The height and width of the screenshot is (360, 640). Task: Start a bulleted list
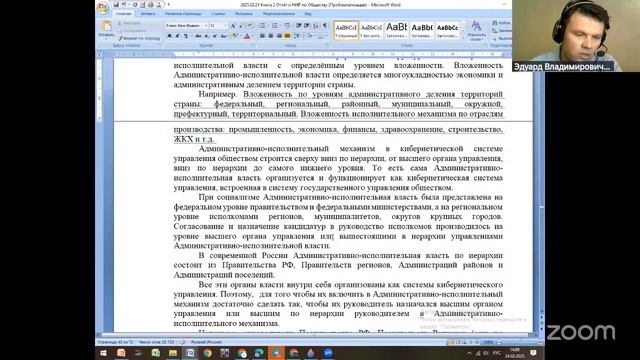pyautogui.click(x=263, y=26)
